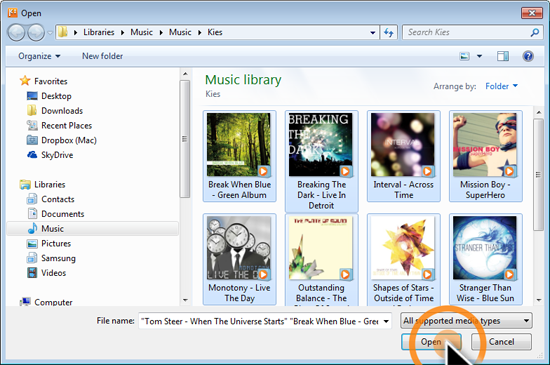
Task: Select Favorites in the navigation pane
Action: point(51,81)
